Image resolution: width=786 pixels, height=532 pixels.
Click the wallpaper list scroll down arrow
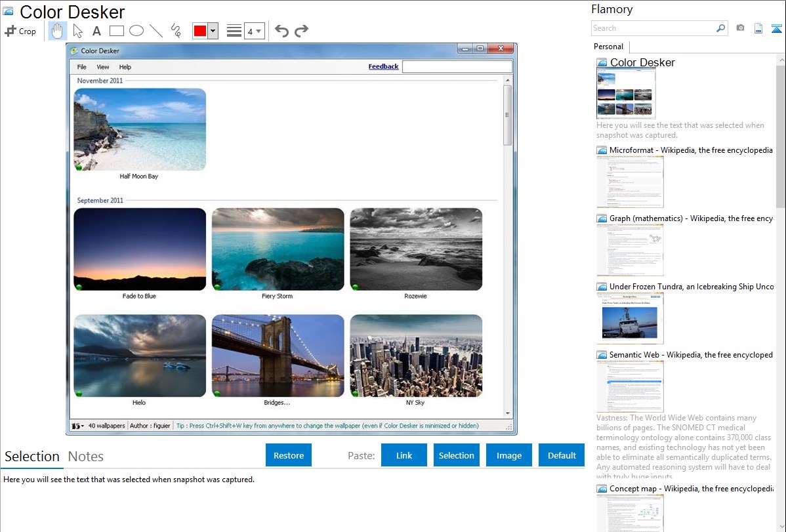tap(508, 414)
